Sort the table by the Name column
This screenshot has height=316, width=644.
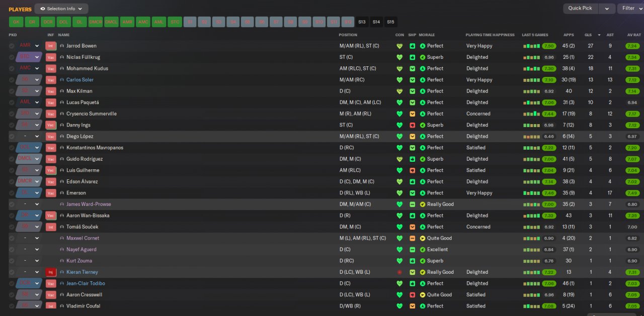pyautogui.click(x=64, y=35)
